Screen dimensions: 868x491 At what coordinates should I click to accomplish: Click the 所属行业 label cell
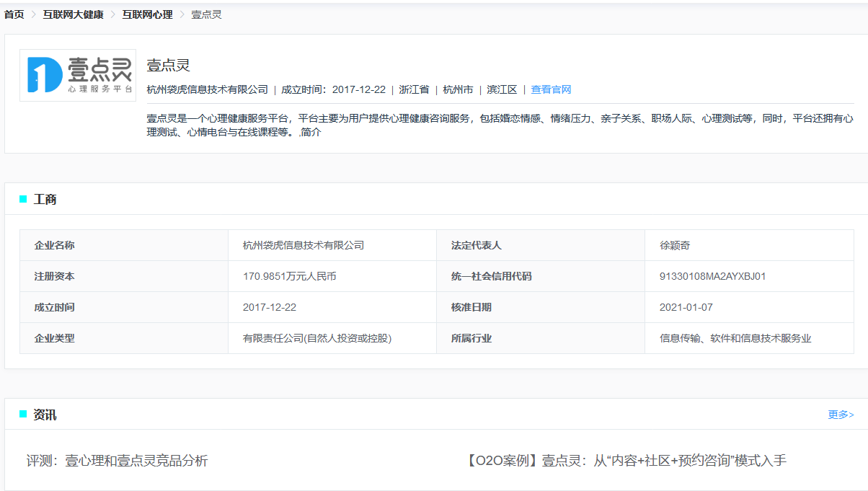tap(541, 338)
